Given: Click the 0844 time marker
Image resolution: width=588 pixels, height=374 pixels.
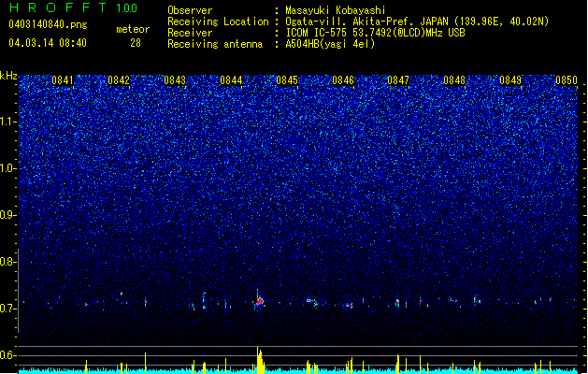Looking at the screenshot, I should click(x=231, y=80).
